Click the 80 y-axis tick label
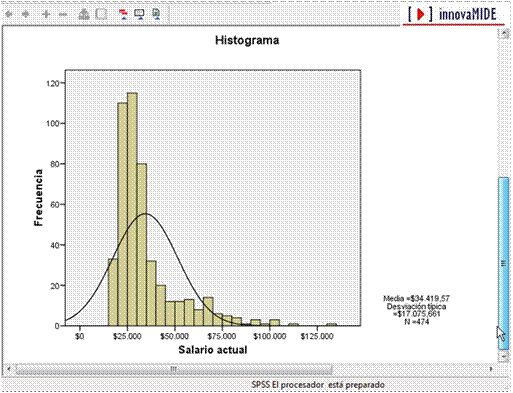This screenshot has width=513, height=393. point(55,164)
